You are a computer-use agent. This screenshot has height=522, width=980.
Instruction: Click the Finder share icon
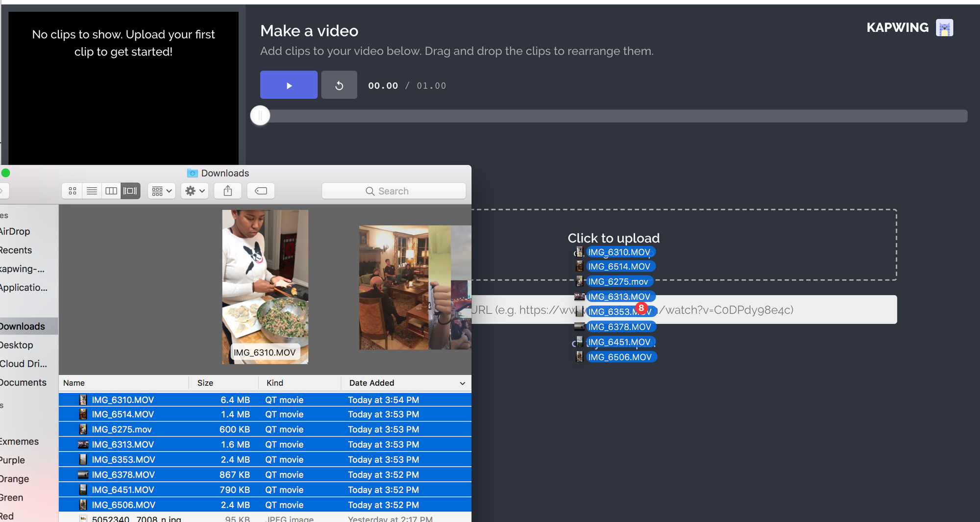click(x=228, y=191)
